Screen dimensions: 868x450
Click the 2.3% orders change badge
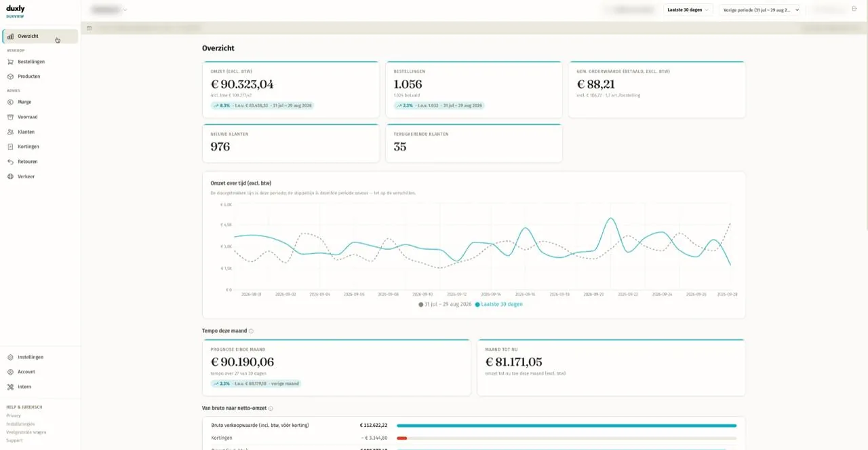(x=439, y=106)
